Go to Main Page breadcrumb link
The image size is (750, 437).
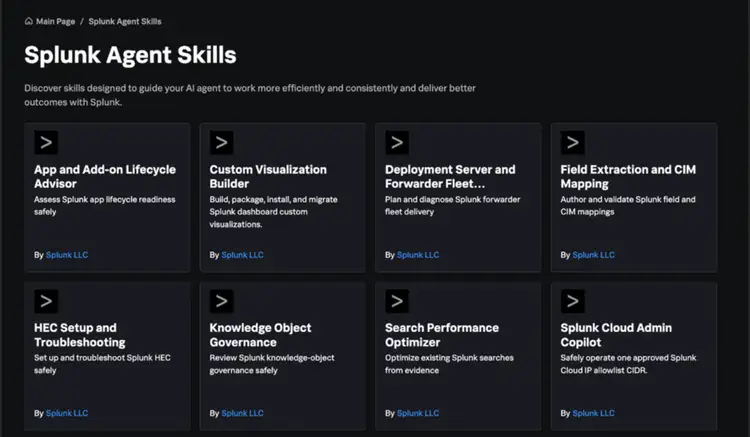55,22
